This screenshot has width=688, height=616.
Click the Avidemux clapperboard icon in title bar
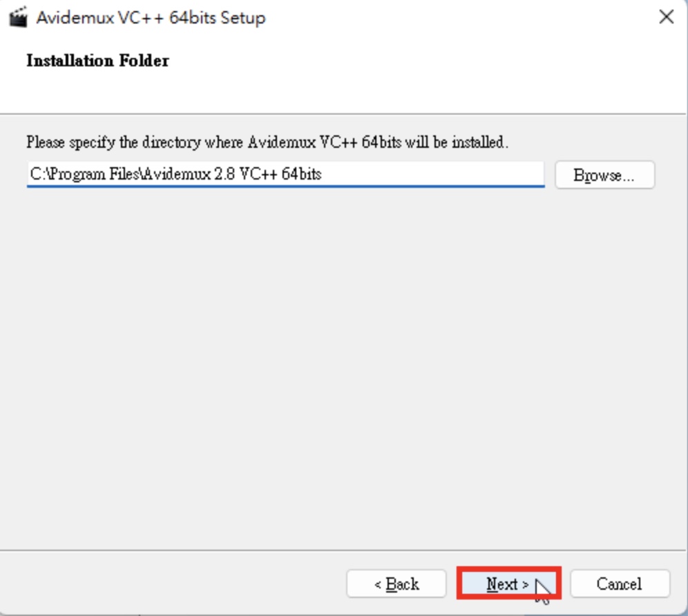pyautogui.click(x=19, y=17)
